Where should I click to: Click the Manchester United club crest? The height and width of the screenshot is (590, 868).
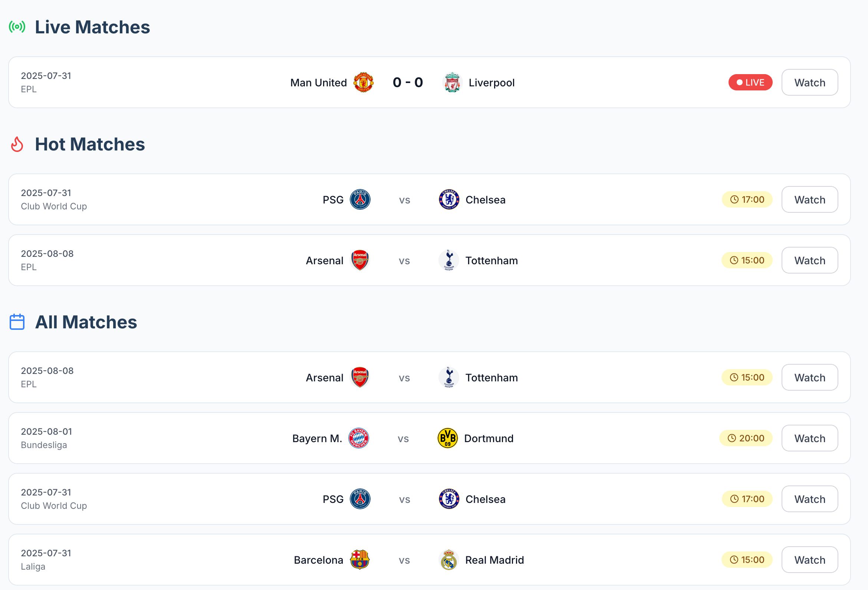(364, 83)
